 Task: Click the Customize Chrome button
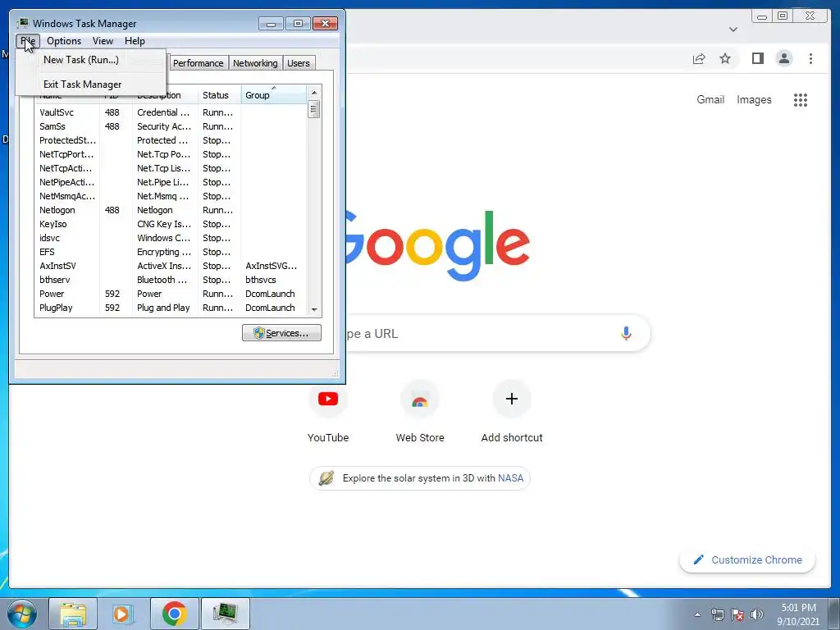click(x=748, y=559)
